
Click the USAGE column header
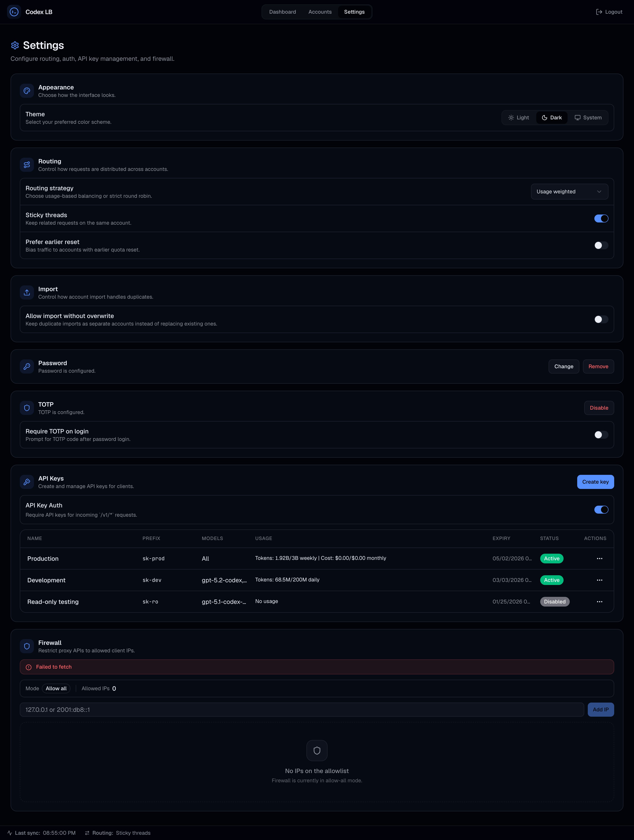tap(264, 538)
